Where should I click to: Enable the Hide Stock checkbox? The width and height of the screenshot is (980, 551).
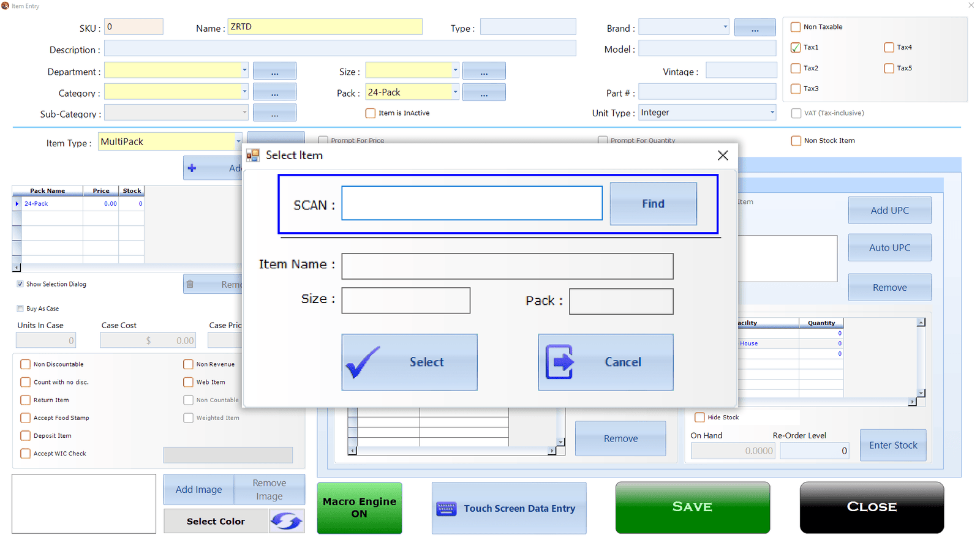pos(699,418)
